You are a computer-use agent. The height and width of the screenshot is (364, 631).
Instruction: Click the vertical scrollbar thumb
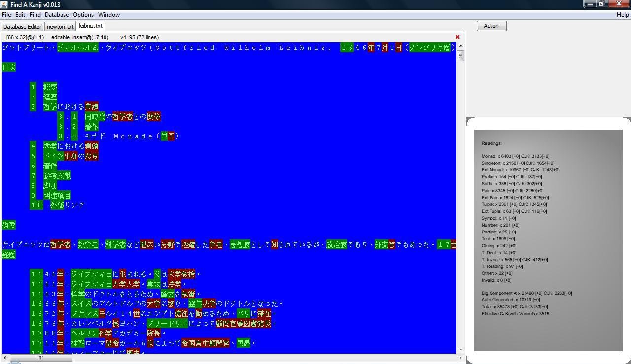coord(460,56)
